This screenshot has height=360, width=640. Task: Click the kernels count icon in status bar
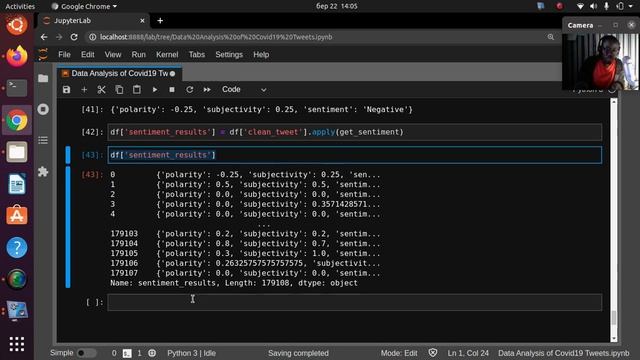tap(152, 353)
